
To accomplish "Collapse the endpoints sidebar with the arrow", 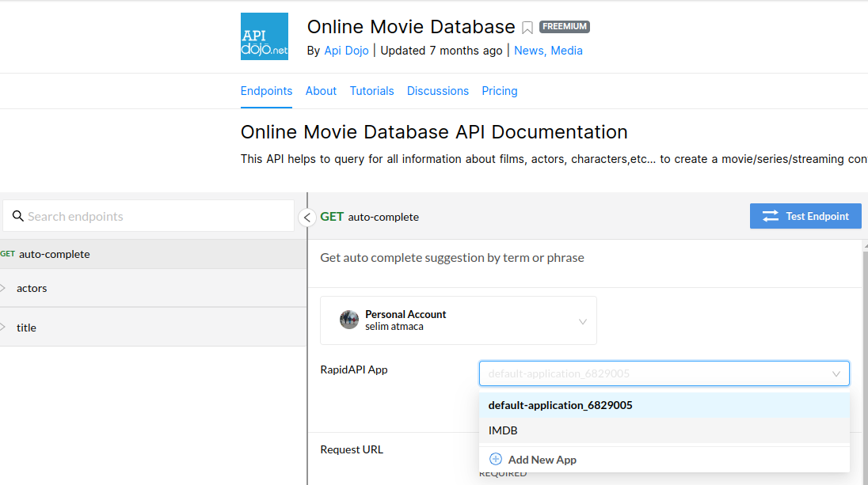I will pyautogui.click(x=307, y=218).
